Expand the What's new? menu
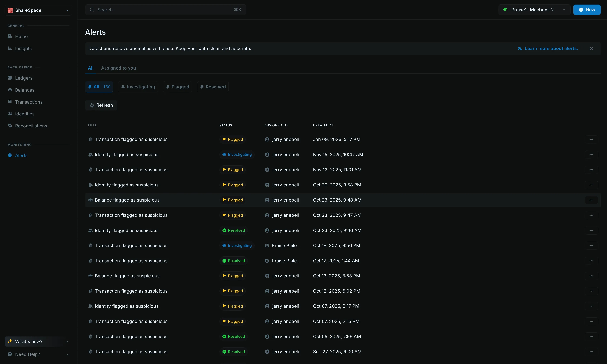The image size is (607, 364). coord(38,341)
